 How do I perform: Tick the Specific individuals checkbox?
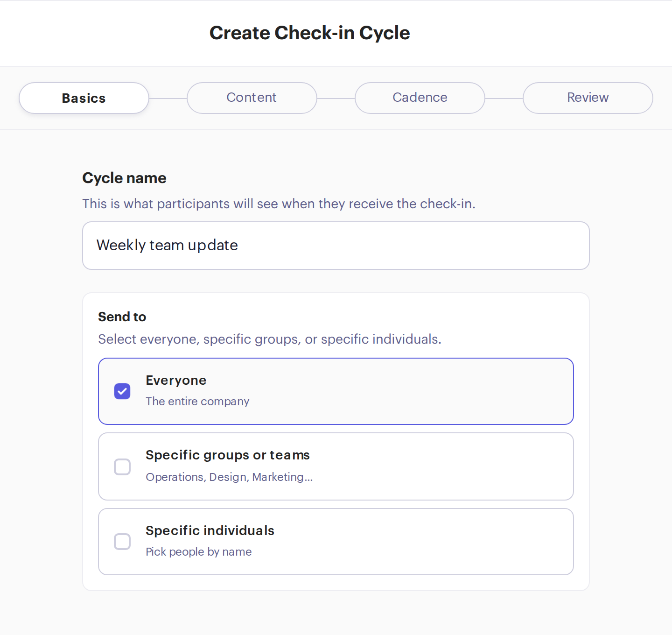pos(122,542)
